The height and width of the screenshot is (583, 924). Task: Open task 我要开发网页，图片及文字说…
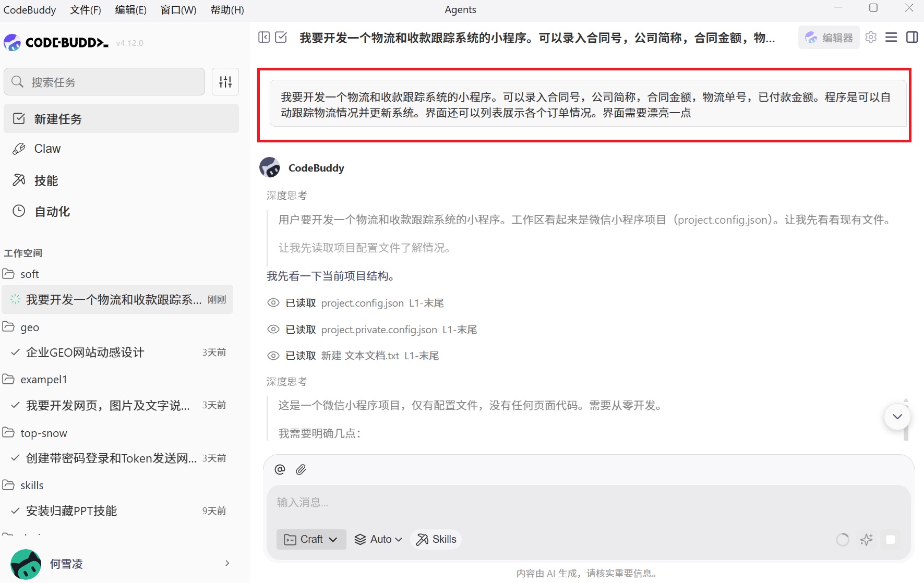pyautogui.click(x=117, y=405)
